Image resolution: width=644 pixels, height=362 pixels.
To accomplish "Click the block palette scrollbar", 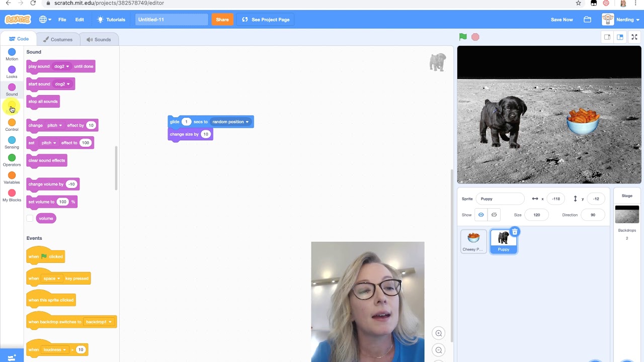I will 116,168.
